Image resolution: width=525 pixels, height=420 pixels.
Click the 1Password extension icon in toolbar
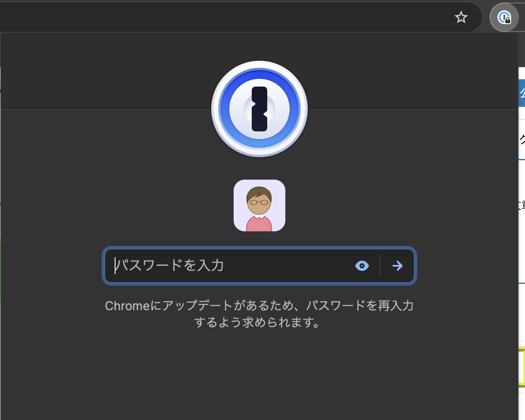click(504, 18)
